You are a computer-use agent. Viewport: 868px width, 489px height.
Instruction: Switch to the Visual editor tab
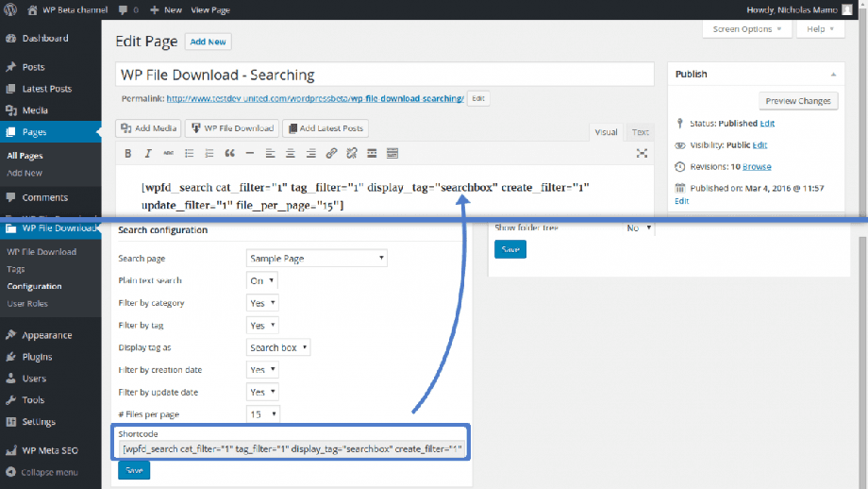point(606,132)
